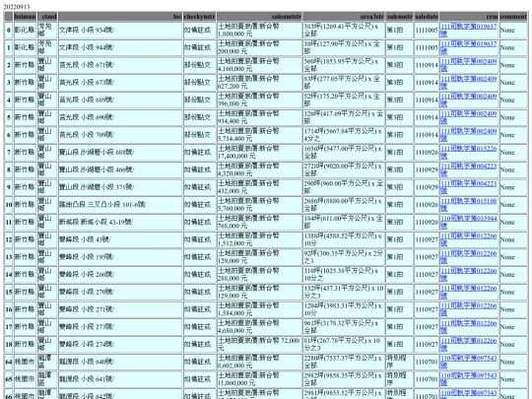Click the saledate 1110929 in row 8

coord(427,169)
